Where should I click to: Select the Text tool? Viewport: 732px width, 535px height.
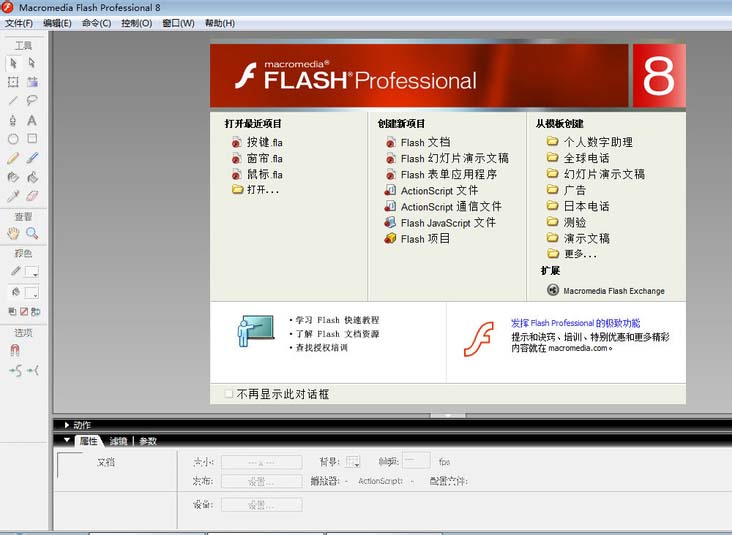pyautogui.click(x=32, y=120)
